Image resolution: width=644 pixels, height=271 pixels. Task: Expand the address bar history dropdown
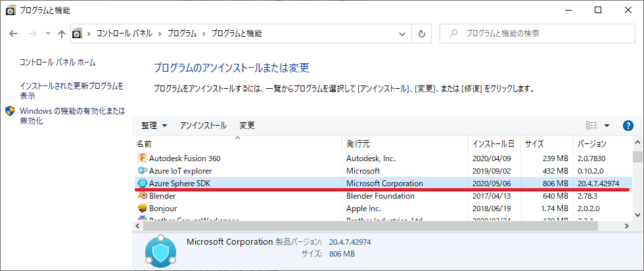(x=402, y=34)
